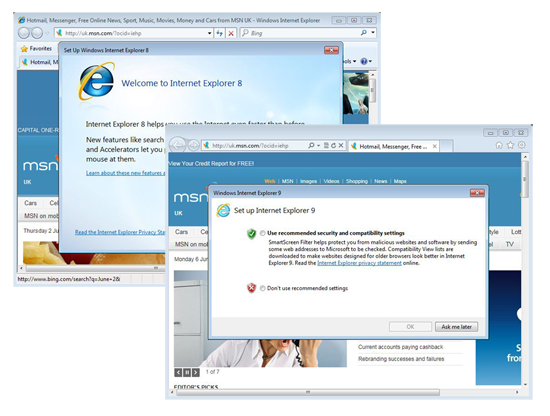Expand the IE8 address bar dropdown arrow
550x416 pixels.
[x=209, y=33]
